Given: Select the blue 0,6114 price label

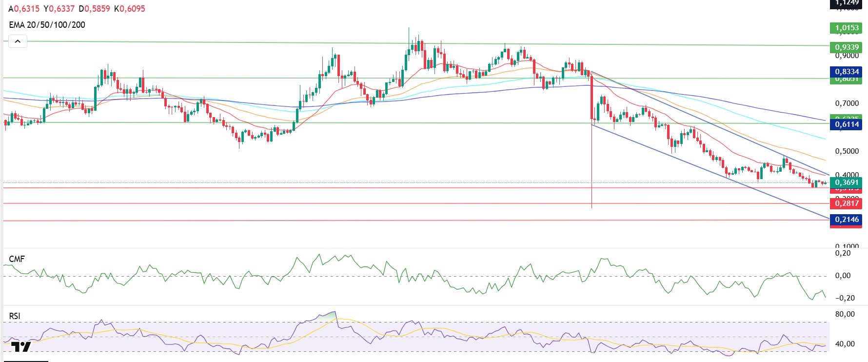Looking at the screenshot, I should coord(847,124).
